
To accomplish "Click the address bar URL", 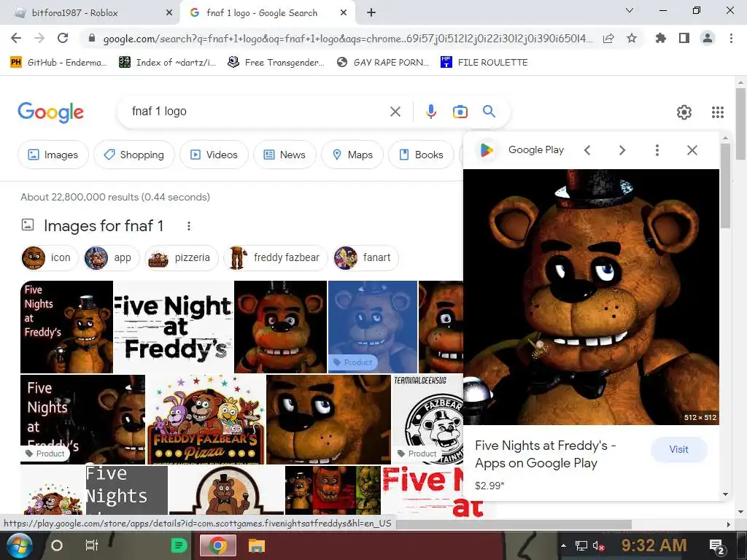I will tap(348, 39).
